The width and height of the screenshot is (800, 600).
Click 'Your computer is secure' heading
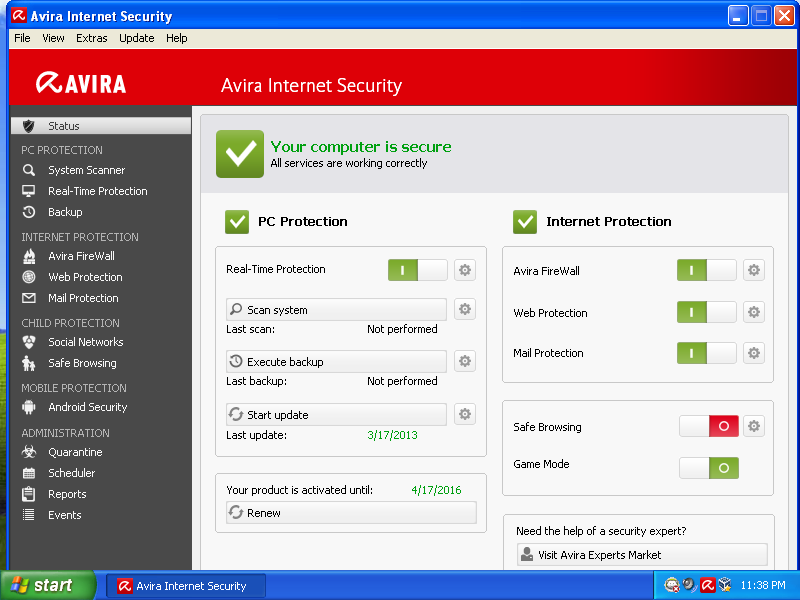(x=361, y=147)
